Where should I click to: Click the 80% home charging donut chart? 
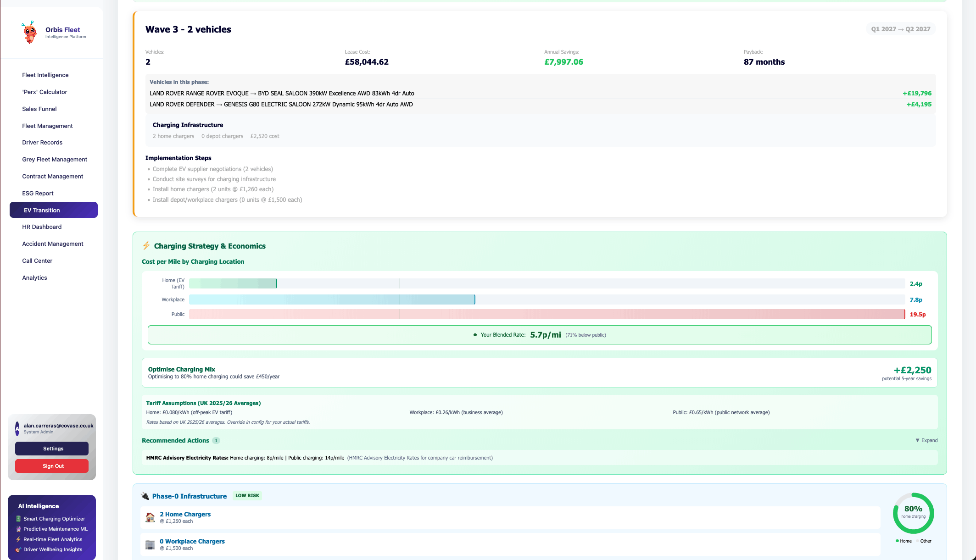tap(913, 513)
